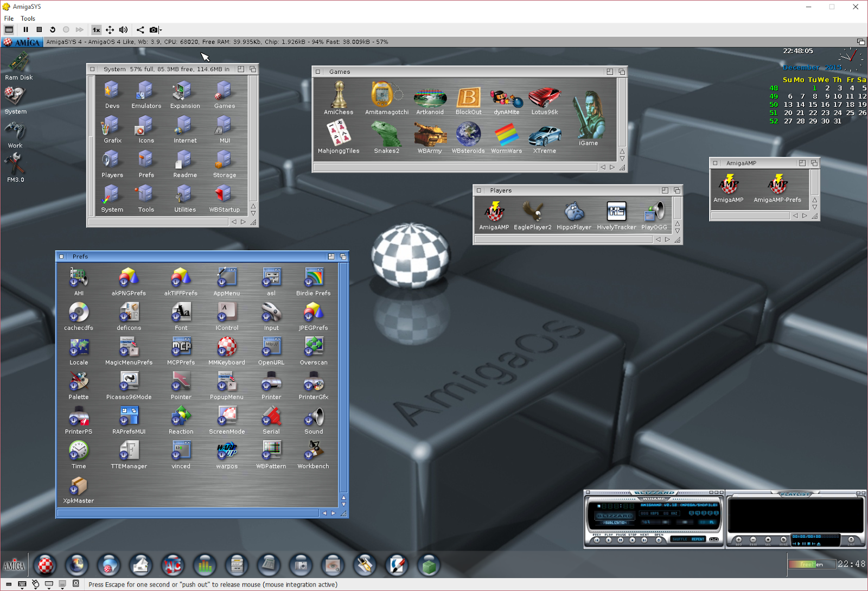Toggle the EQ button in AmigaAMP

[x=703, y=522]
